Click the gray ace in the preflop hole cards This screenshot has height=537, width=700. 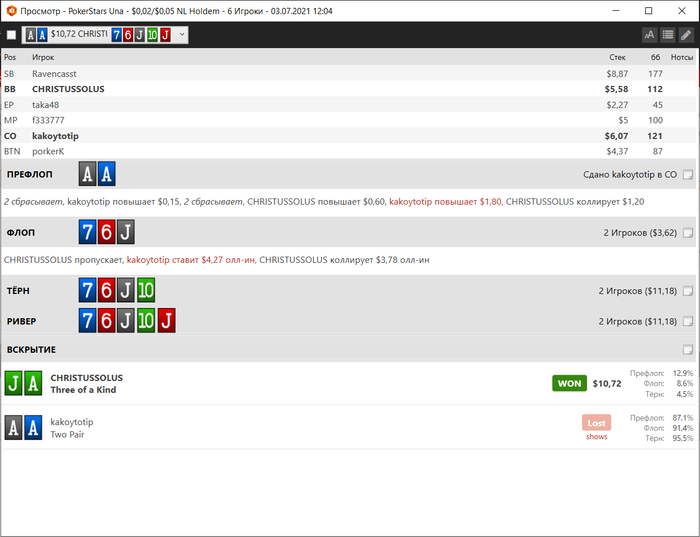click(x=88, y=174)
